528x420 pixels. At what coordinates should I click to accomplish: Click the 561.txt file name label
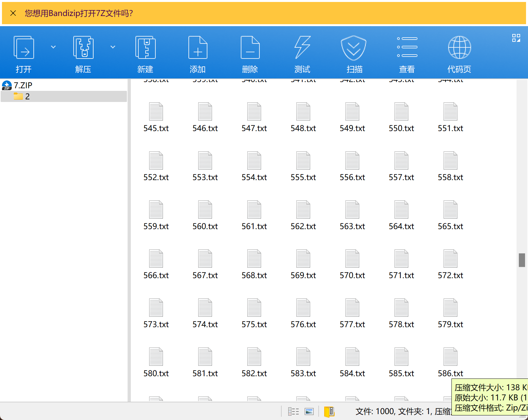(x=254, y=226)
